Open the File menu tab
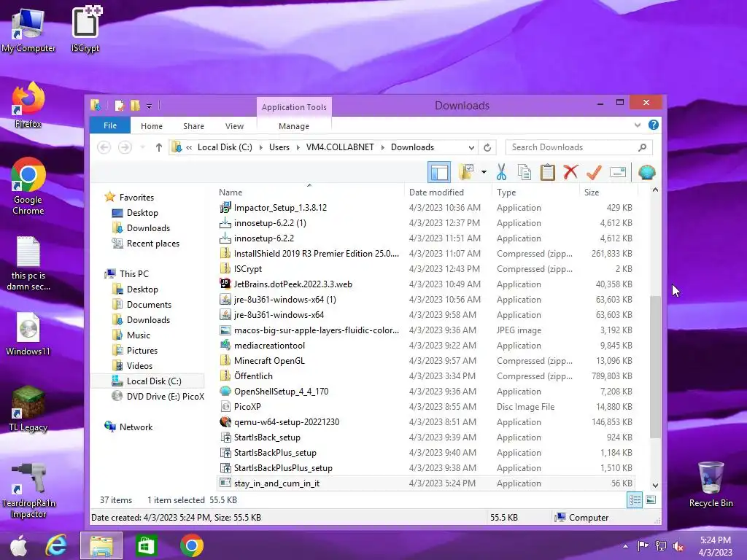The image size is (747, 560). click(x=110, y=125)
